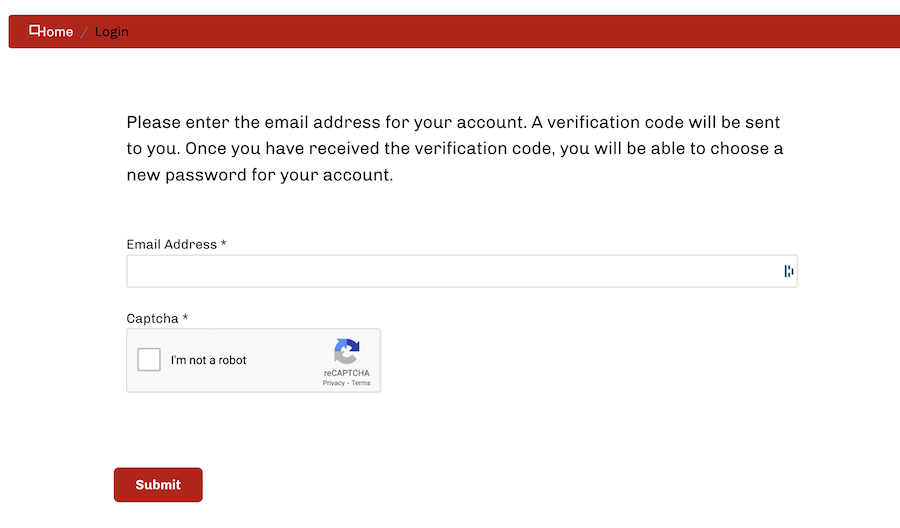Image resolution: width=900 pixels, height=528 pixels.
Task: Select the Login breadcrumb item
Action: (x=112, y=32)
